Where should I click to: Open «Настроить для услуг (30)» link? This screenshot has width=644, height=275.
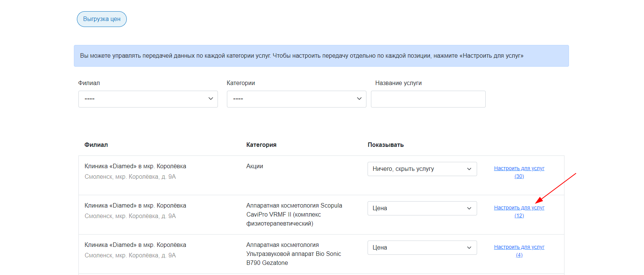[519, 172]
